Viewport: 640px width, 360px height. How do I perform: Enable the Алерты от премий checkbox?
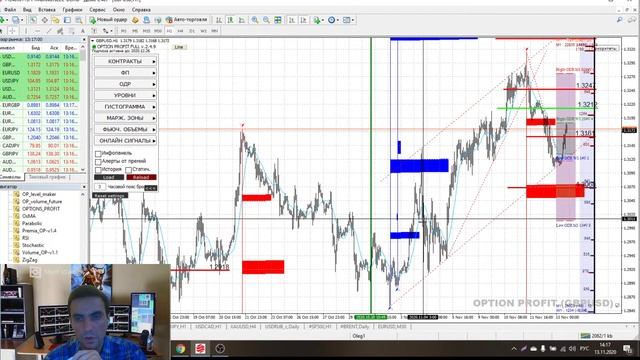pyautogui.click(x=98, y=162)
